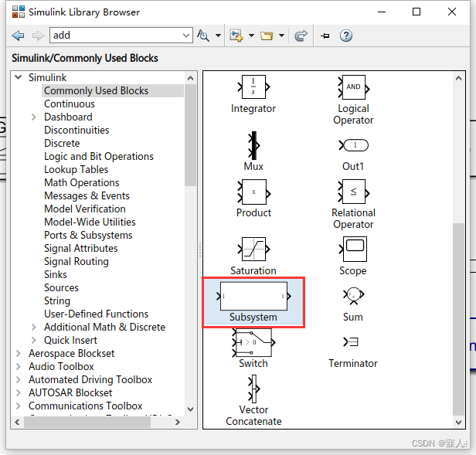Pin the library browser with pushpin icon
Screen dimensions: 476x455
325,36
